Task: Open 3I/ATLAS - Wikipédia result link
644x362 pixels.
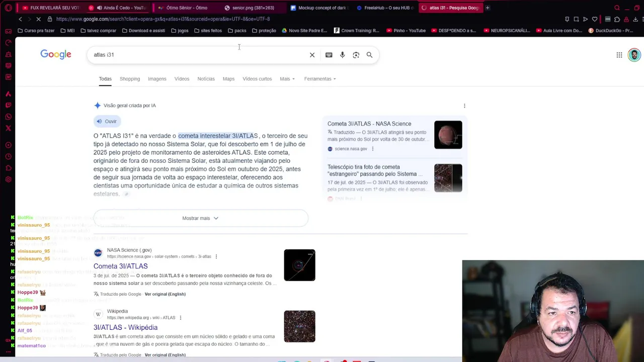Action: pyautogui.click(x=125, y=327)
